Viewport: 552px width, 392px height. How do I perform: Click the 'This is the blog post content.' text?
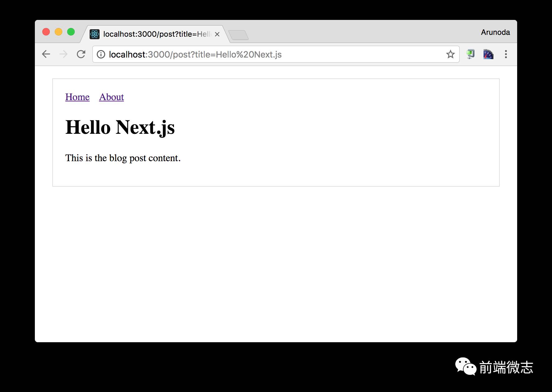(x=123, y=158)
